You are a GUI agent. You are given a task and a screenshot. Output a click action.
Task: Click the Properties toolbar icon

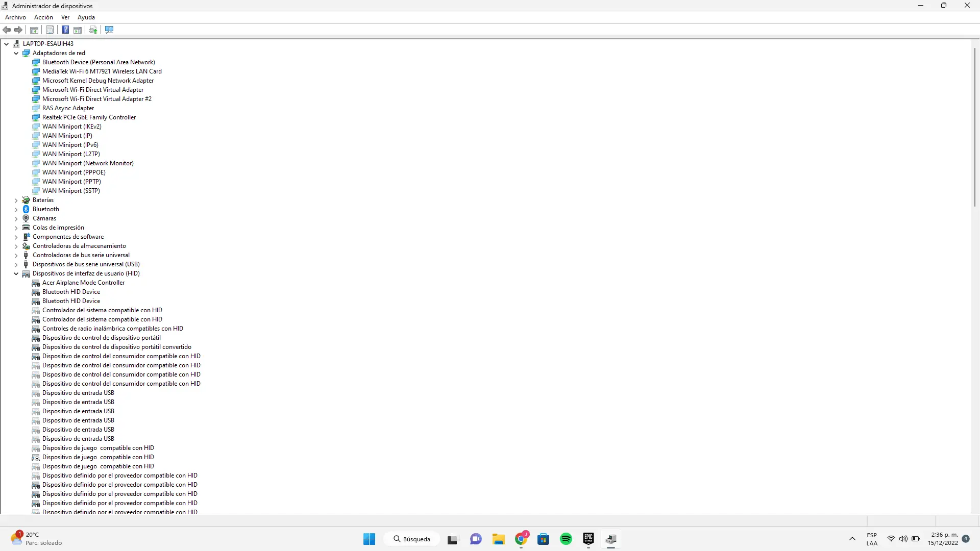(x=50, y=30)
